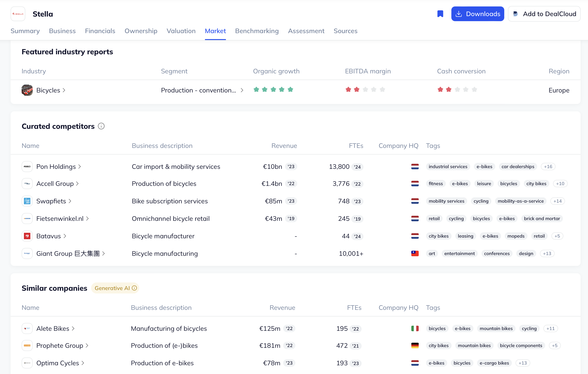
Task: Click the Bicycles industry thumbnail image
Action: (27, 90)
